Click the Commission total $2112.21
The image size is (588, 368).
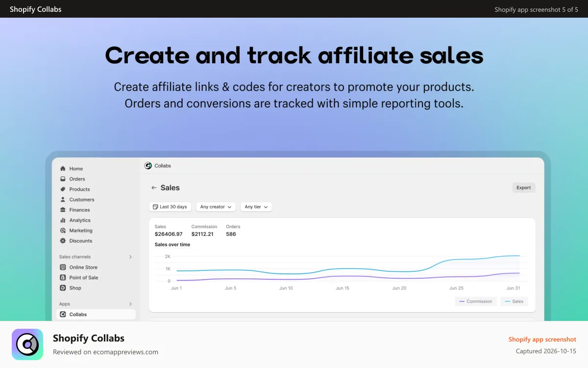[202, 234]
